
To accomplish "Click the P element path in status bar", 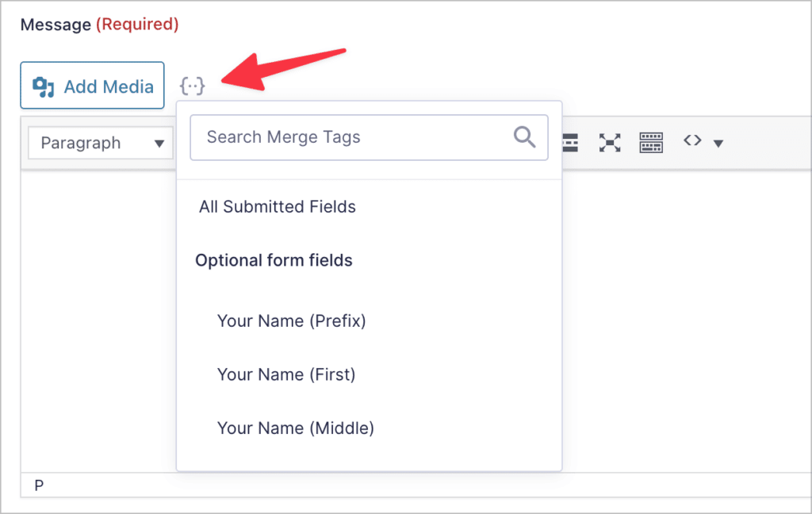I will (x=39, y=485).
